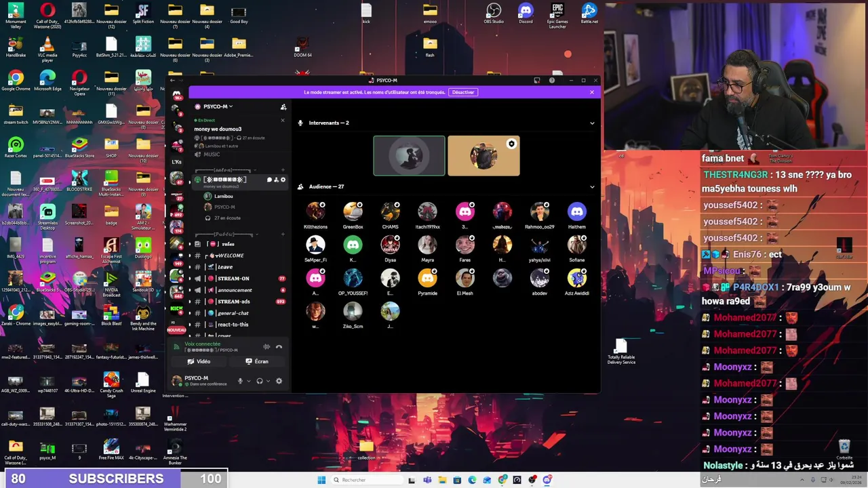Viewport: 868px width, 488px height.
Task: Select audience member Ziko_Scm
Action: click(x=353, y=315)
